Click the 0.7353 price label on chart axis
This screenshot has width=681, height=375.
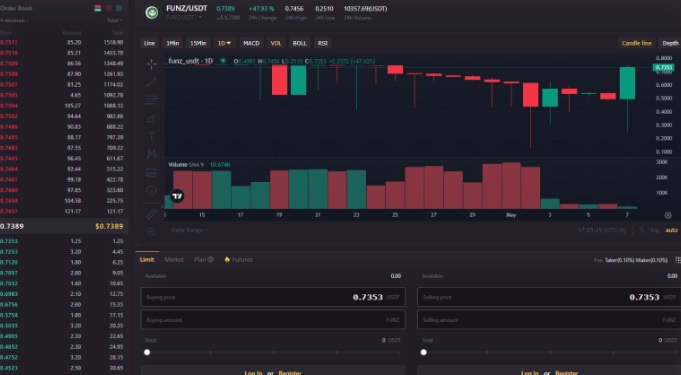664,67
